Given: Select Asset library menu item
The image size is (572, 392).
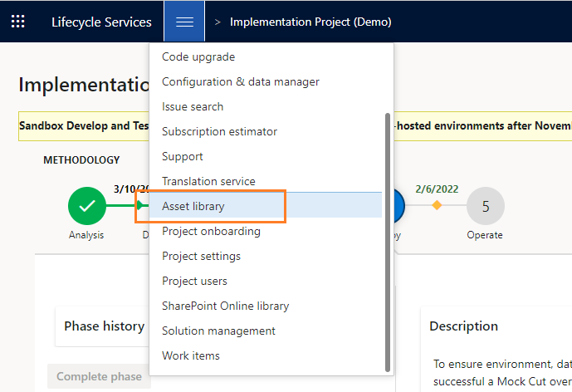Looking at the screenshot, I should coord(266,206).
